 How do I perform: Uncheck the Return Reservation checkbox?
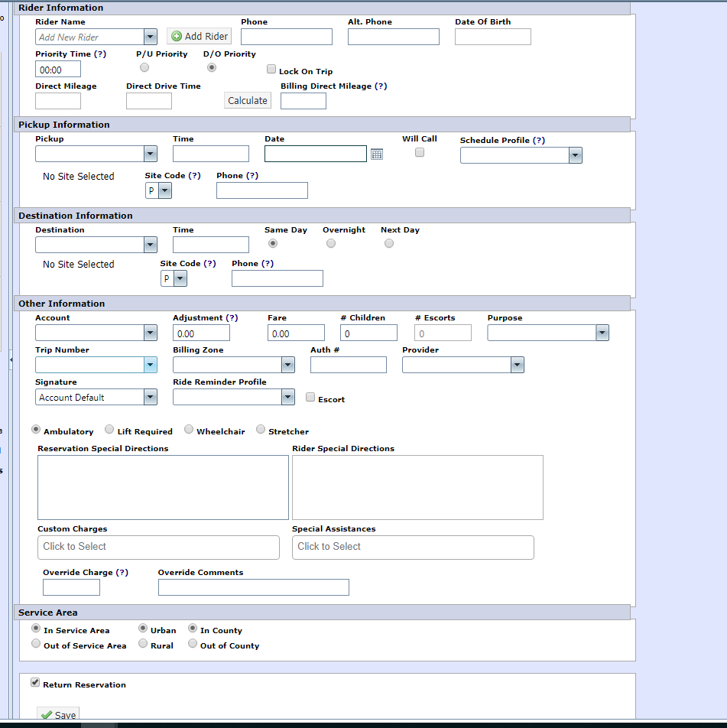pyautogui.click(x=35, y=682)
